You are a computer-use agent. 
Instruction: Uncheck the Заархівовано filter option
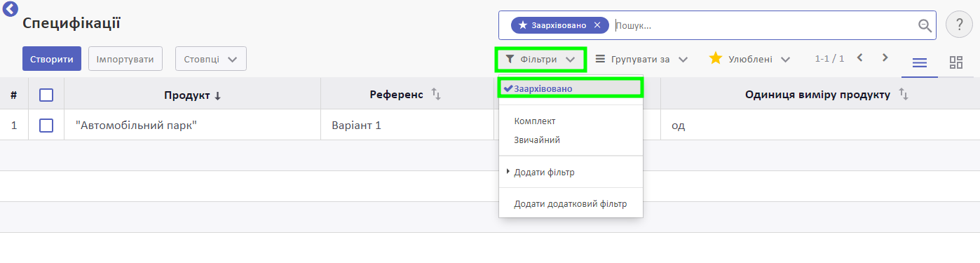[x=571, y=88]
